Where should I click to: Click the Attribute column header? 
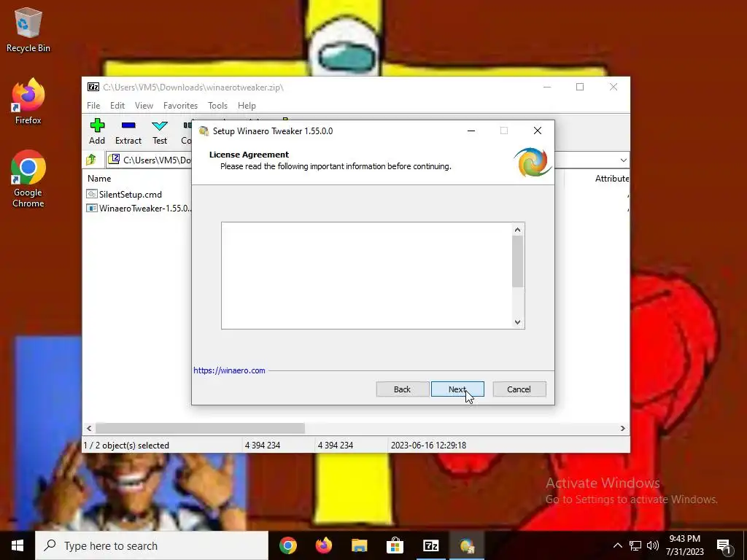point(611,179)
